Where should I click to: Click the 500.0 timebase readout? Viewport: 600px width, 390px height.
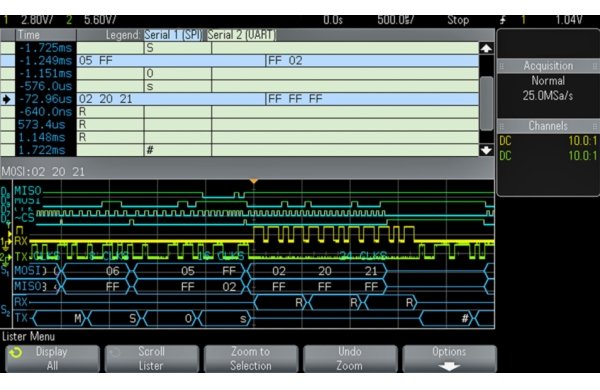[x=396, y=20]
